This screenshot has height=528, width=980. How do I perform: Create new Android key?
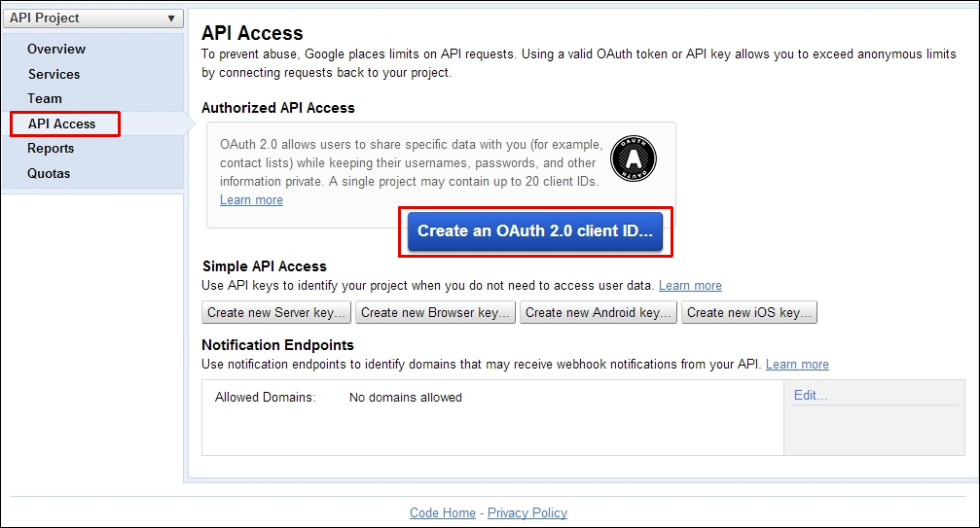599,312
